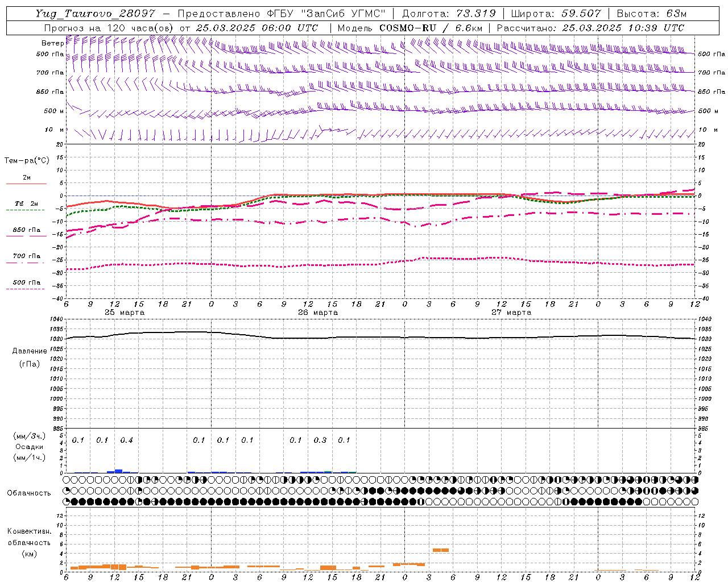728x582 pixels.
Task: Select the text Предоставлено ФГБУ "ЗапСиб УГМС"
Action: (x=283, y=14)
